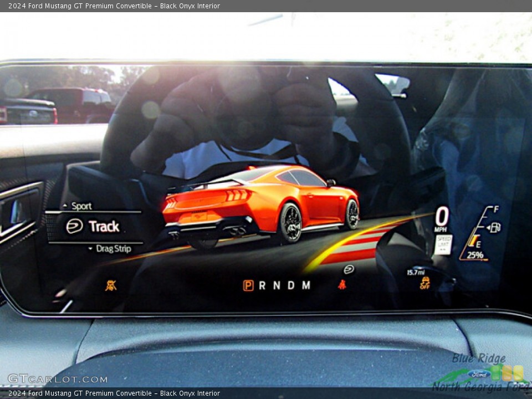Tap the amber warning icon at lower left
Screen dimensions: 532x399
tap(111, 286)
